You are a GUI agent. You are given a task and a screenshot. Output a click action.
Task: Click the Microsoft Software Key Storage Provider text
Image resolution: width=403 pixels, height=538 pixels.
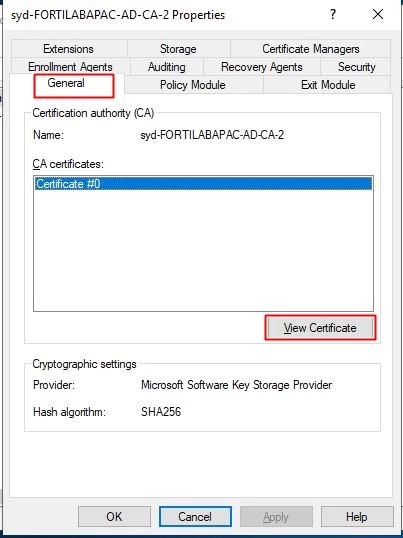pos(237,385)
